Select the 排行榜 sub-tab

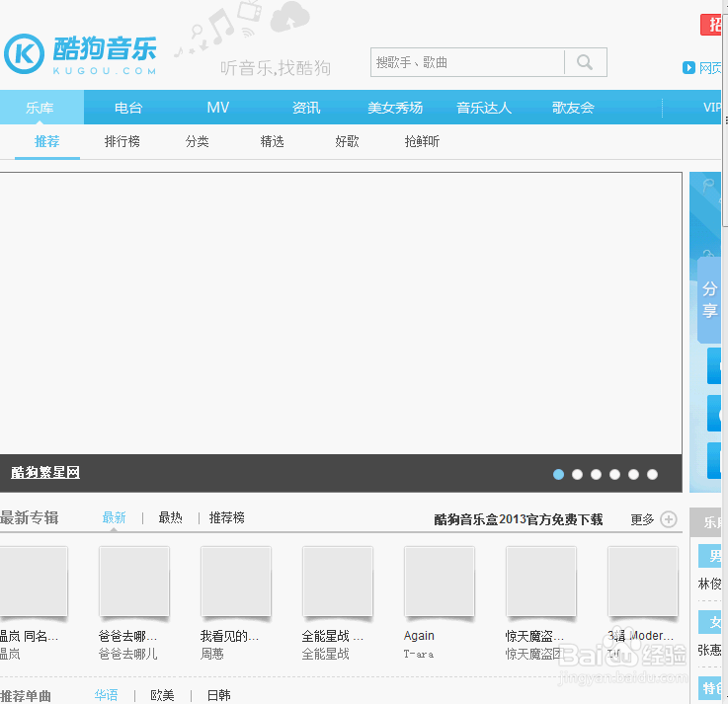click(x=122, y=141)
